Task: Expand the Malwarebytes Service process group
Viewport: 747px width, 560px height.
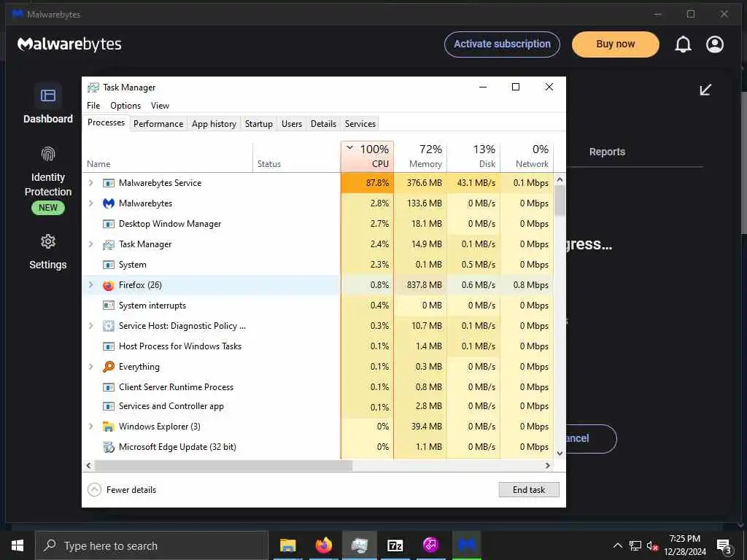Action: [x=90, y=183]
